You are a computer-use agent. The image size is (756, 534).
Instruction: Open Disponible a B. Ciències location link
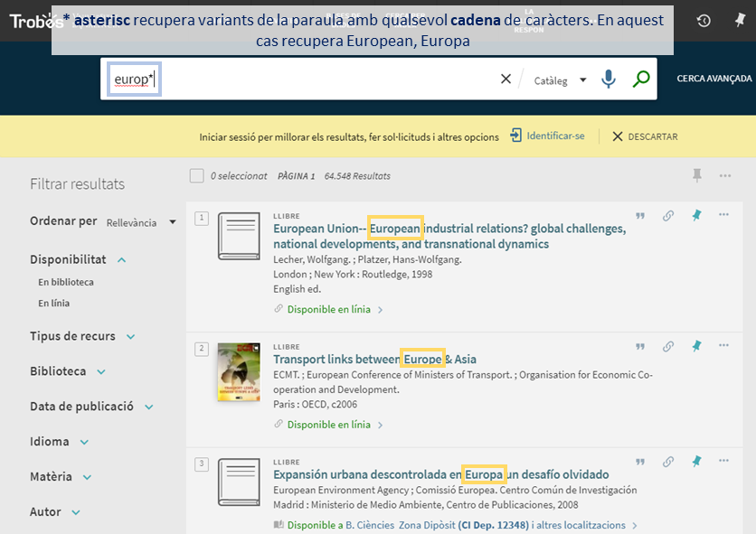point(456,525)
